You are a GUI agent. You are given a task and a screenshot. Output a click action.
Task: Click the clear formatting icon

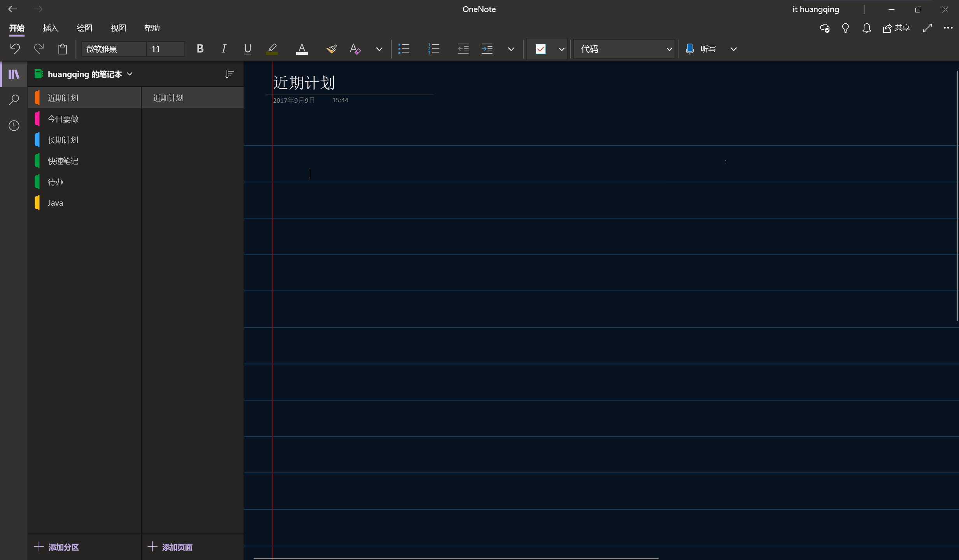355,49
